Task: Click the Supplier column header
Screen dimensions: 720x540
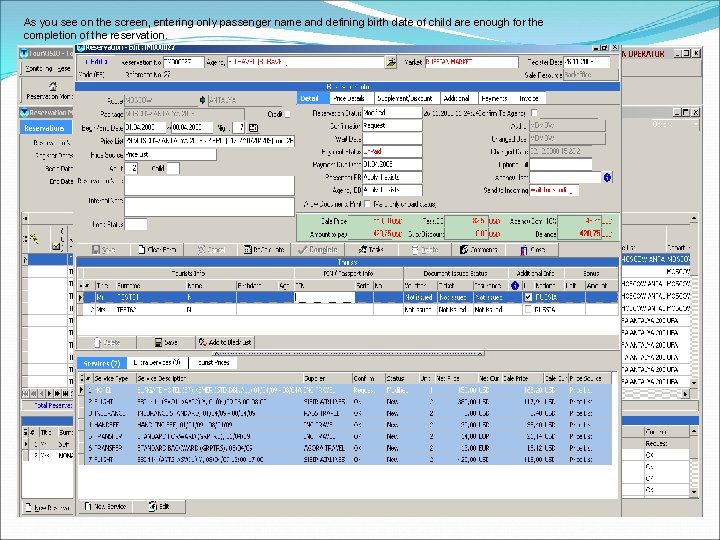Action: (x=327, y=379)
